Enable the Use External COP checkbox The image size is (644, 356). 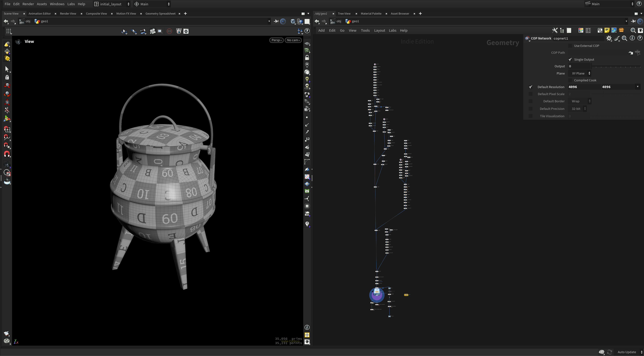pos(570,46)
